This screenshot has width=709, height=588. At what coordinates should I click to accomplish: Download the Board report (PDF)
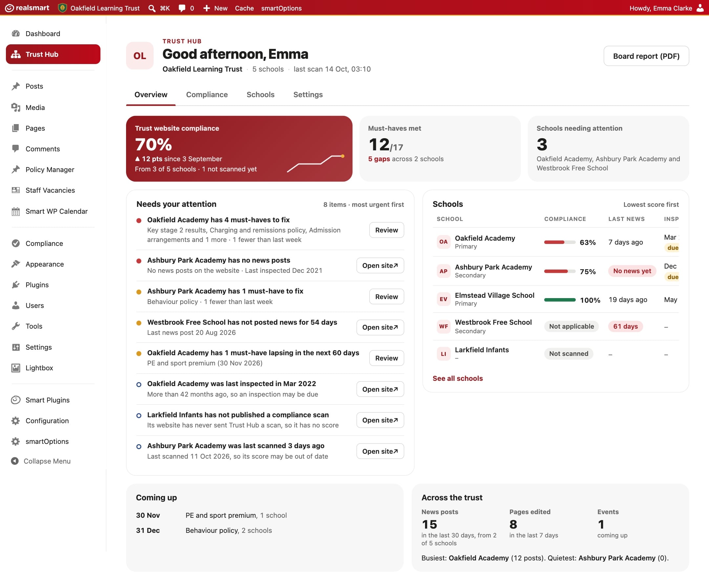[646, 56]
